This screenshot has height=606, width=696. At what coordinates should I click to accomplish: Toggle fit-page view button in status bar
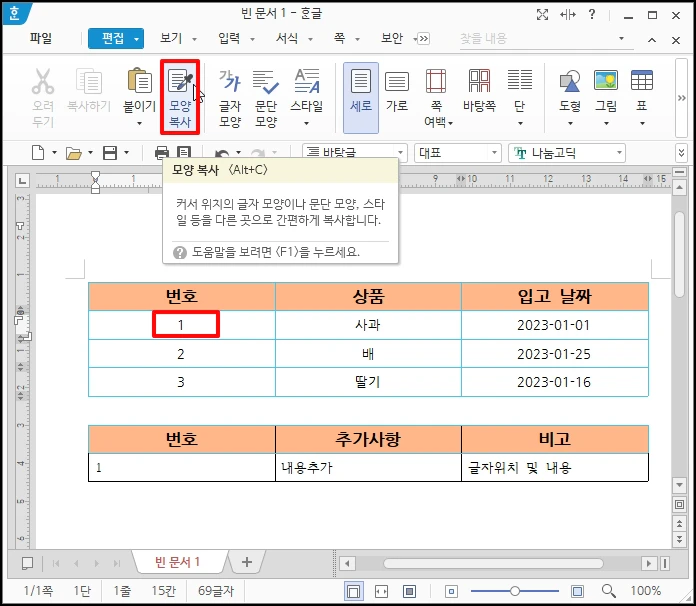(409, 591)
